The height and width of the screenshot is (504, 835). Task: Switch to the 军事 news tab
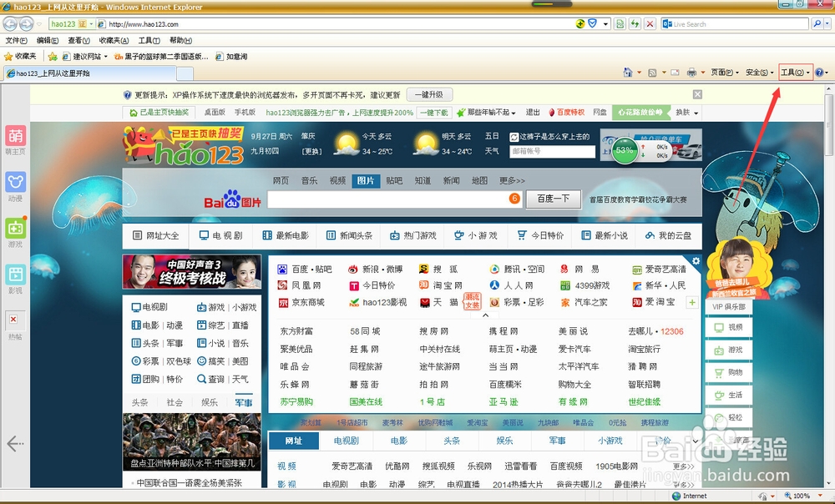pos(243,402)
